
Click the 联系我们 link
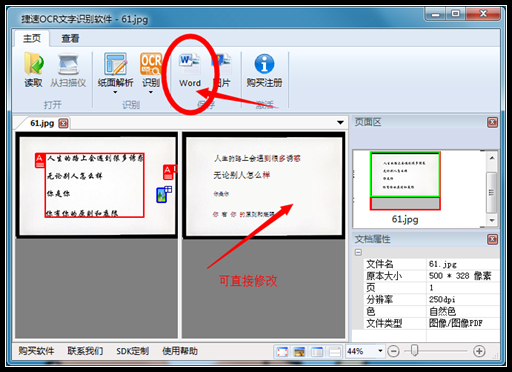point(85,351)
